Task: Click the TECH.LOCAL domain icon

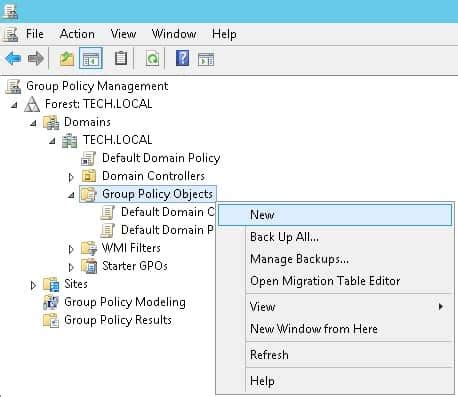Action: tap(70, 140)
